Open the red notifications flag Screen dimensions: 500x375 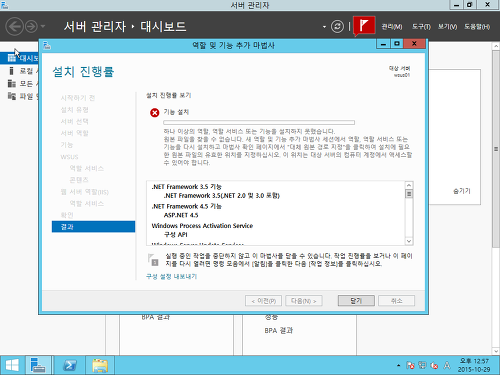tap(364, 25)
